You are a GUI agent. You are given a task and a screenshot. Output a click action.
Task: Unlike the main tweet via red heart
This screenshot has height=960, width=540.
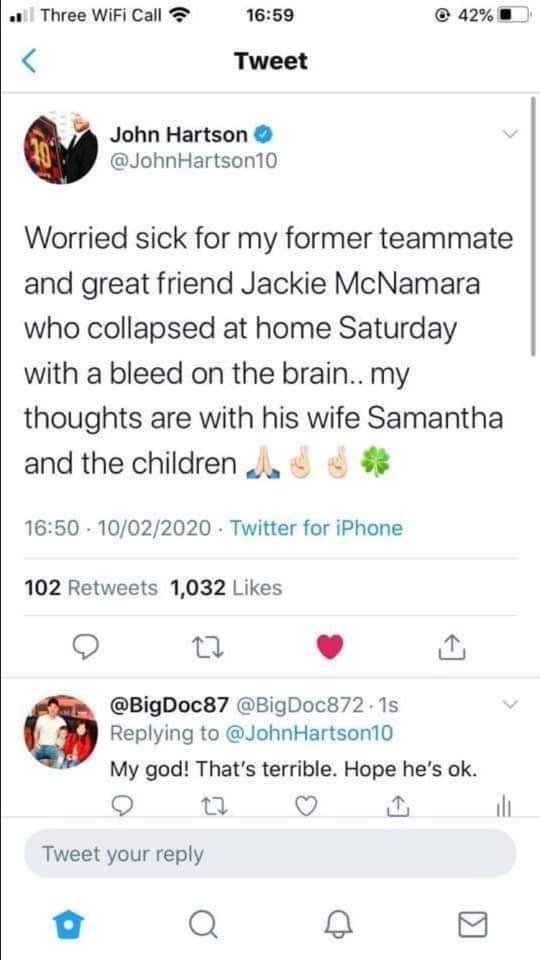click(x=331, y=648)
